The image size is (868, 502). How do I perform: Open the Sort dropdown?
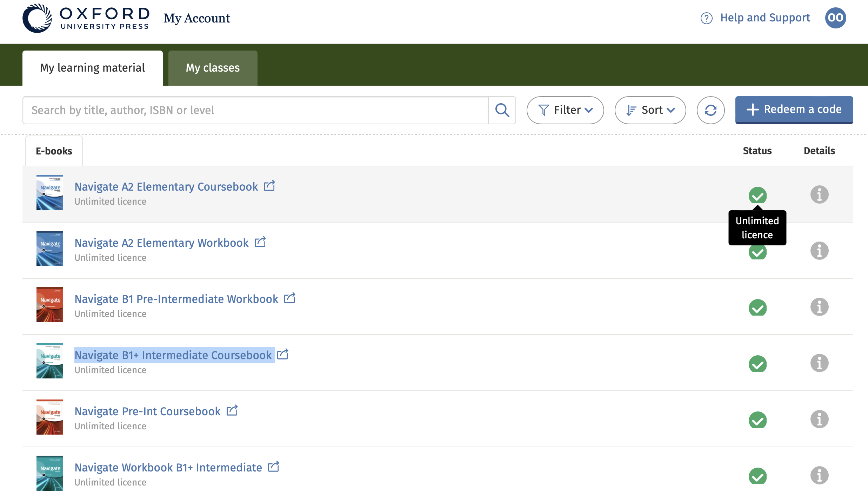point(650,110)
